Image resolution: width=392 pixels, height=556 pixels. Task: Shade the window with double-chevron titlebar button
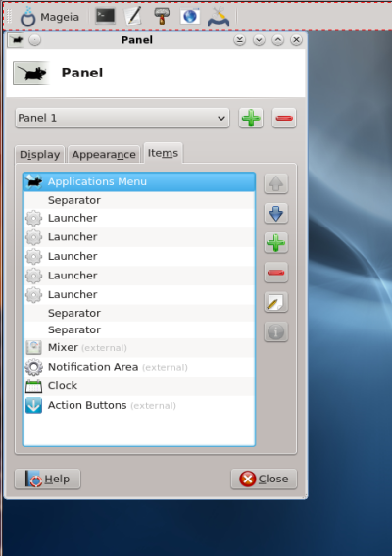pyautogui.click(x=240, y=40)
